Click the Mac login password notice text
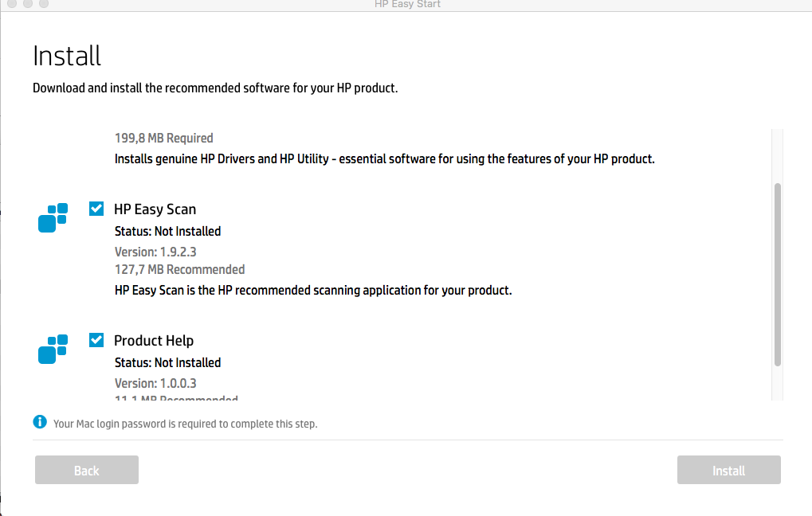This screenshot has height=516, width=812. 185,424
